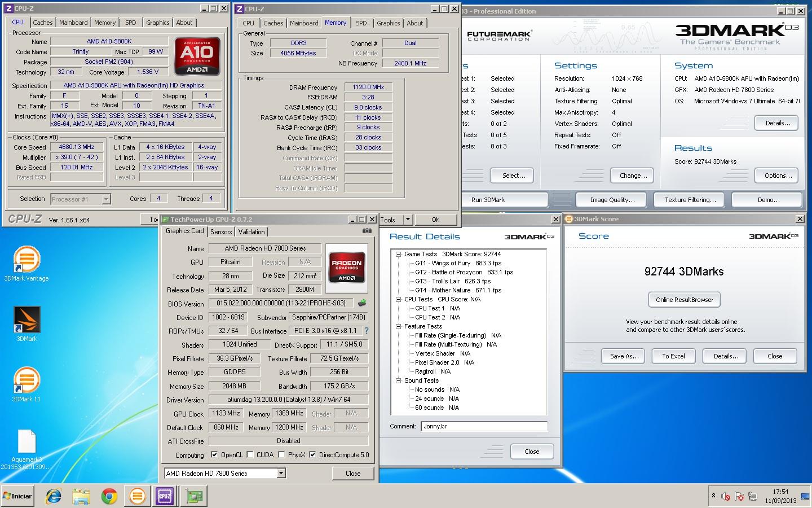The width and height of the screenshot is (812, 508).
Task: Toggle the PhysX checkbox
Action: coord(281,455)
